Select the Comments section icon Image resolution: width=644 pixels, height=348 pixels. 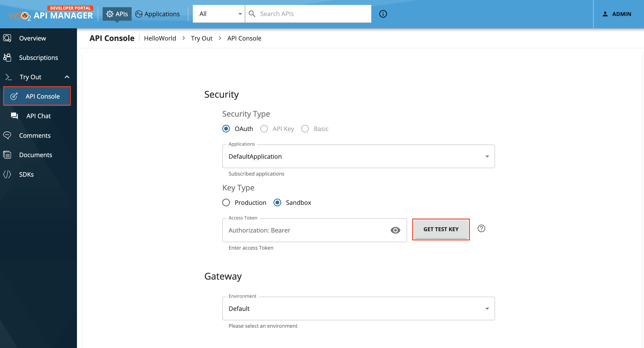coord(7,135)
